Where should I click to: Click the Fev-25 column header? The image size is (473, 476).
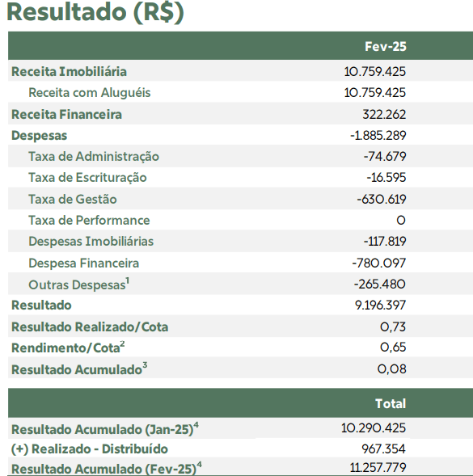pyautogui.click(x=385, y=46)
